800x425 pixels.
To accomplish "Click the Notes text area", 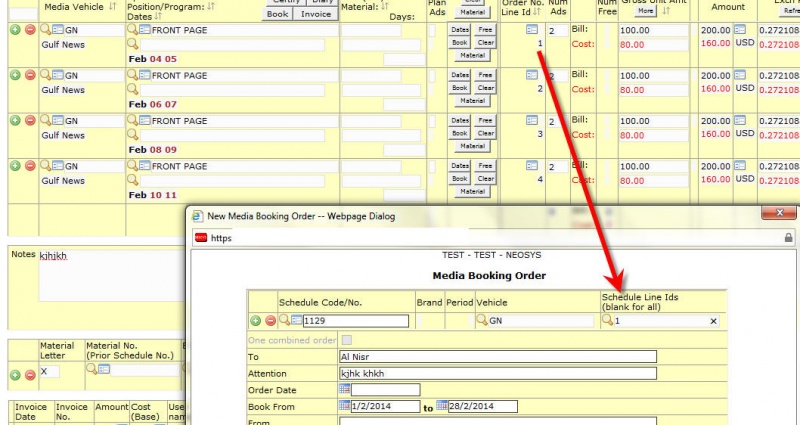I will [x=110, y=276].
